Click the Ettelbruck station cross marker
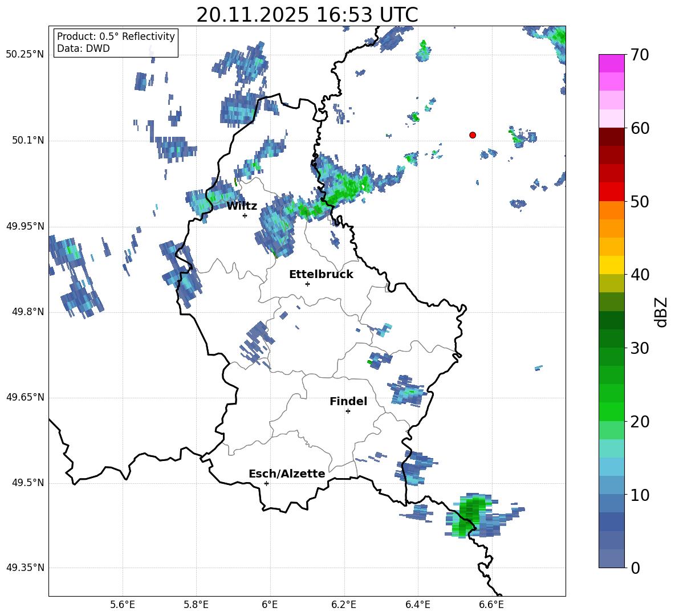This screenshot has height=616, width=675. point(307,284)
